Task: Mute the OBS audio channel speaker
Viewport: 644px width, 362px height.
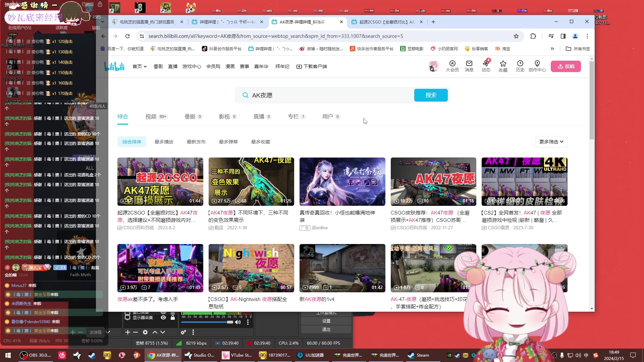Action: [x=238, y=322]
